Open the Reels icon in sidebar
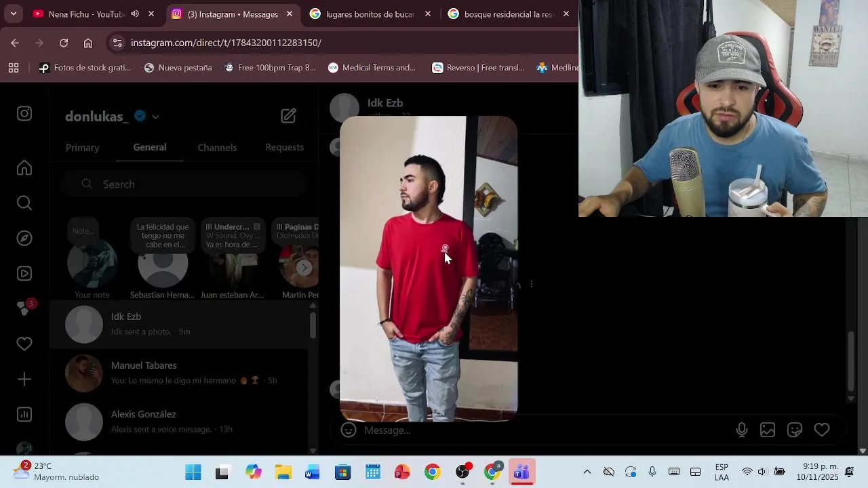The image size is (868, 488). pos(24,273)
